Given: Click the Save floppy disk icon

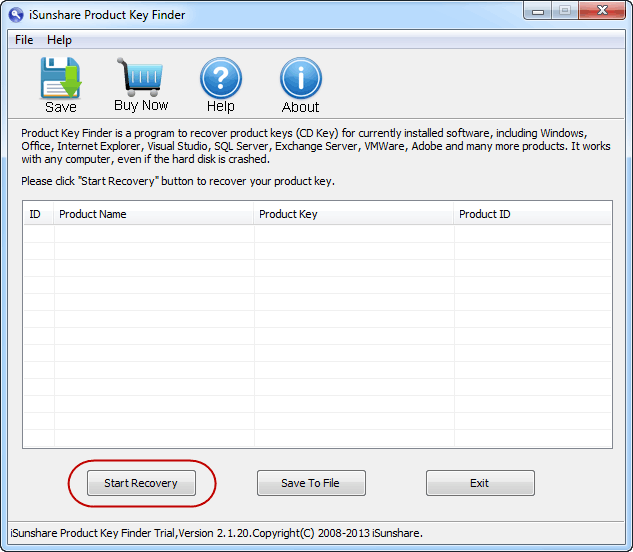Looking at the screenshot, I should coord(60,79).
